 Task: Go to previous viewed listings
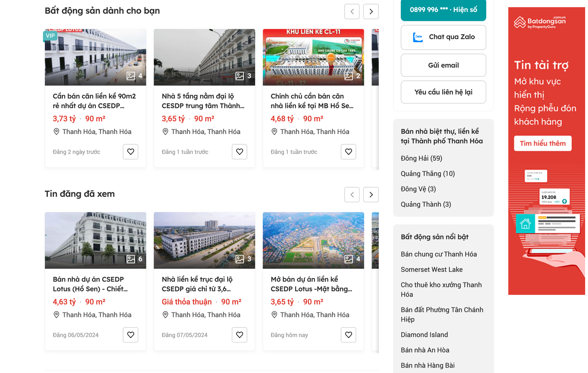352,195
